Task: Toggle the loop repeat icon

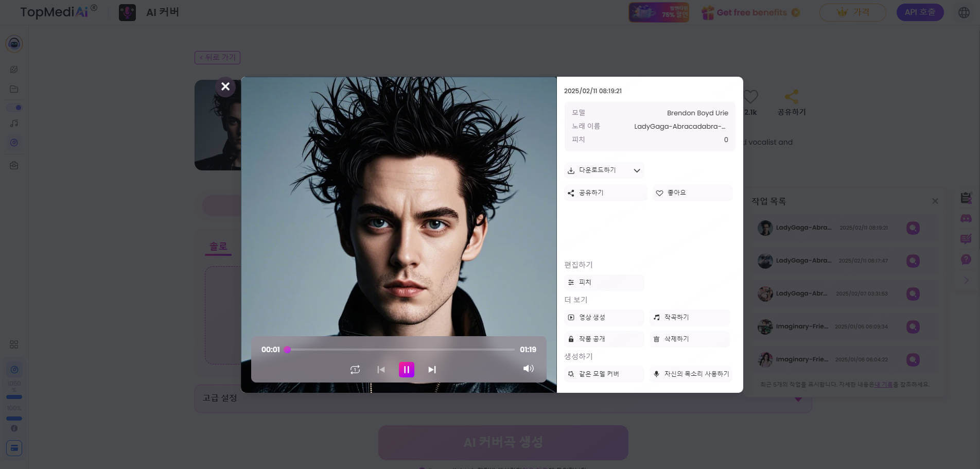Action: (x=355, y=370)
